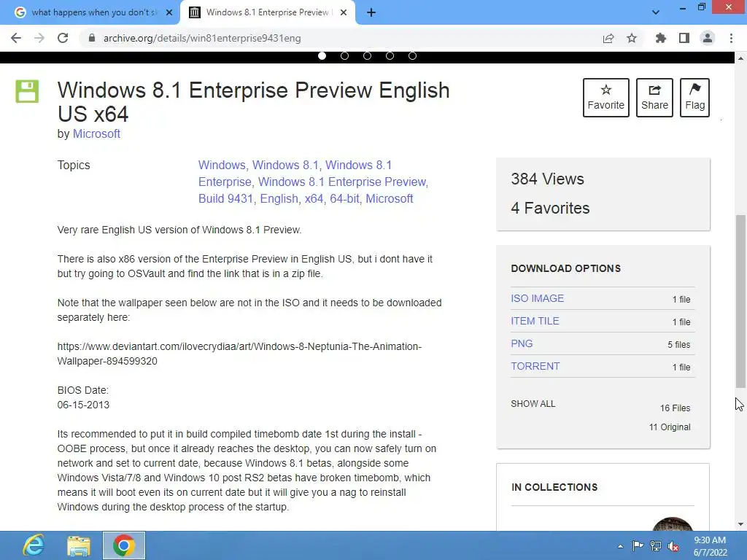Open the English topic link
This screenshot has height=560, width=747.
point(279,198)
